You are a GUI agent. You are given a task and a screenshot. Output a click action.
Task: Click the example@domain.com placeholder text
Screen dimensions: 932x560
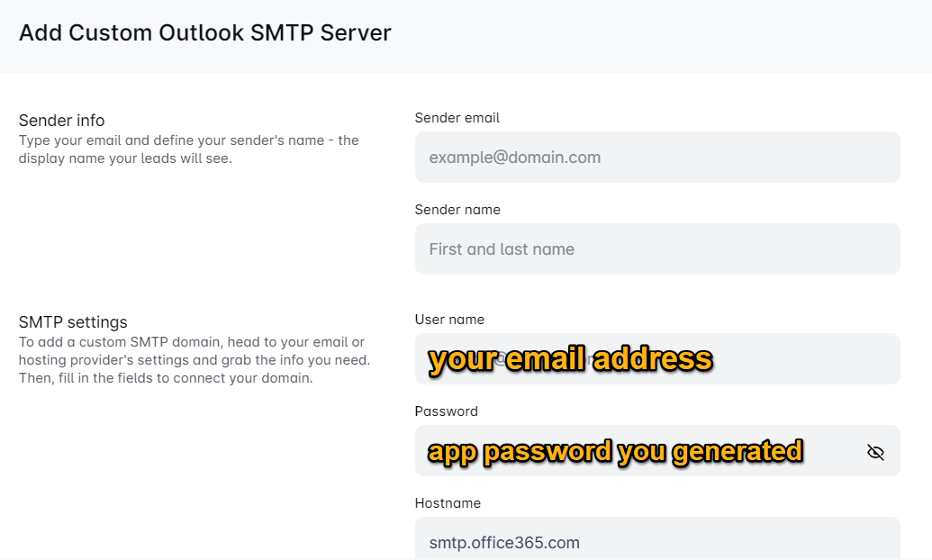[514, 158]
